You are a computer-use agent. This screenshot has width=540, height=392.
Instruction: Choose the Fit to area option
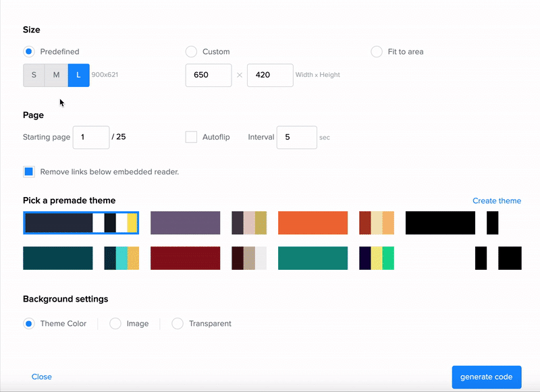pyautogui.click(x=377, y=52)
